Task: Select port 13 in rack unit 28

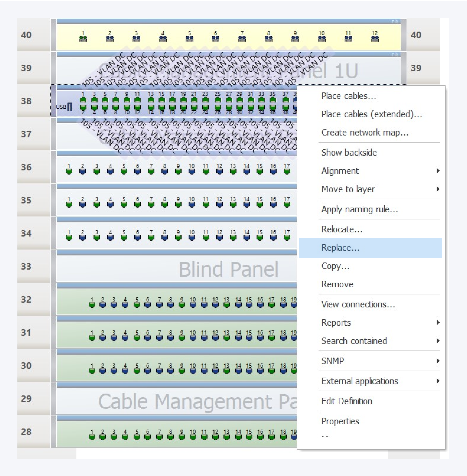Action: click(226, 437)
